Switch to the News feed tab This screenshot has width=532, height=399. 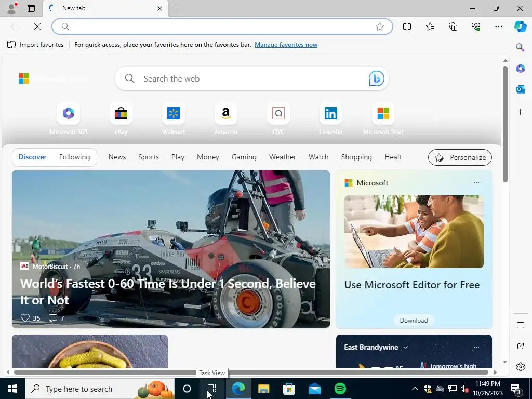click(x=117, y=157)
